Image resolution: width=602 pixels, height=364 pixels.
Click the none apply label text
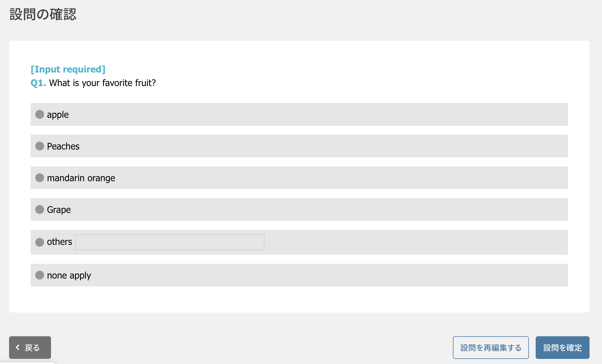tap(69, 276)
